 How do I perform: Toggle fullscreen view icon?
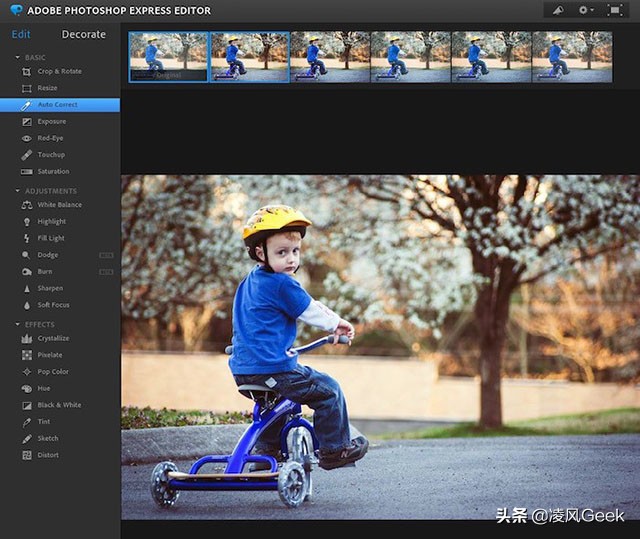pos(615,10)
